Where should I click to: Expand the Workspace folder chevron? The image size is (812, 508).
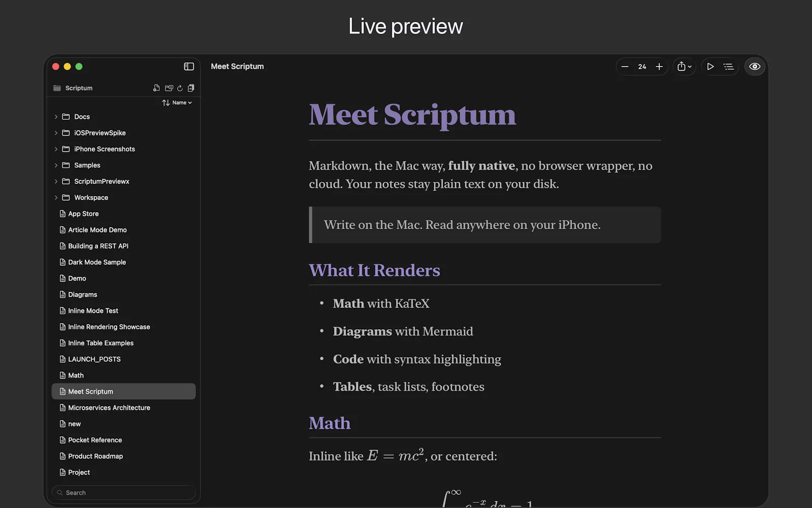(x=56, y=198)
